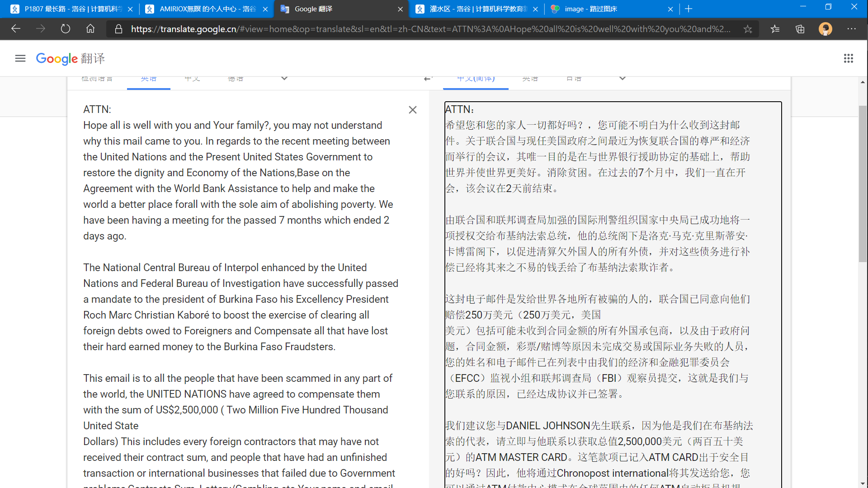Close the image - 路过图床 tab
The height and width of the screenshot is (488, 868).
tap(670, 9)
